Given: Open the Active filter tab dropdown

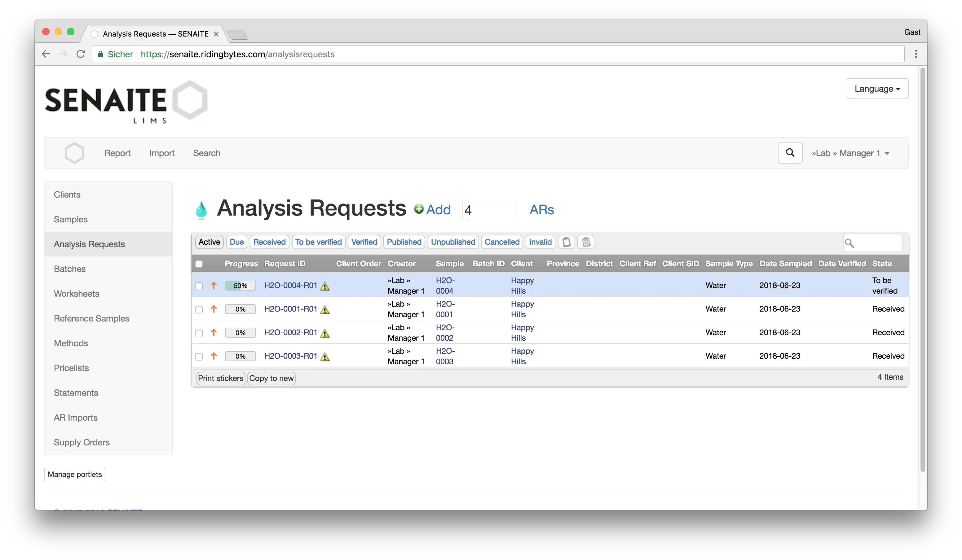Looking at the screenshot, I should tap(209, 241).
